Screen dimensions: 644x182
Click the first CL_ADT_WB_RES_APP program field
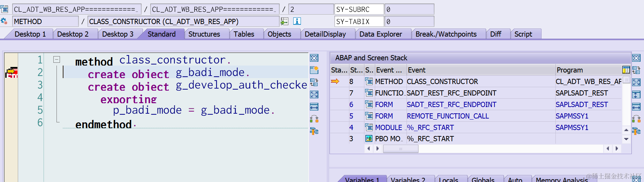pos(77,9)
